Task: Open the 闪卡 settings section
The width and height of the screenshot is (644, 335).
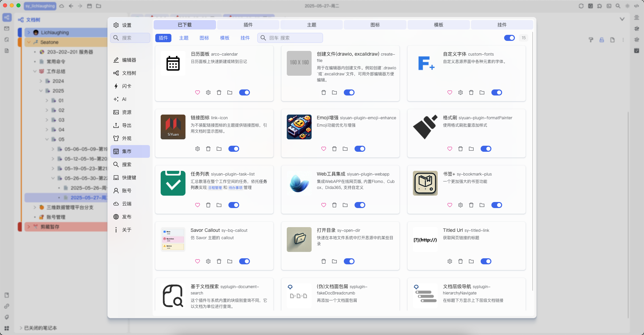Action: coord(130,86)
